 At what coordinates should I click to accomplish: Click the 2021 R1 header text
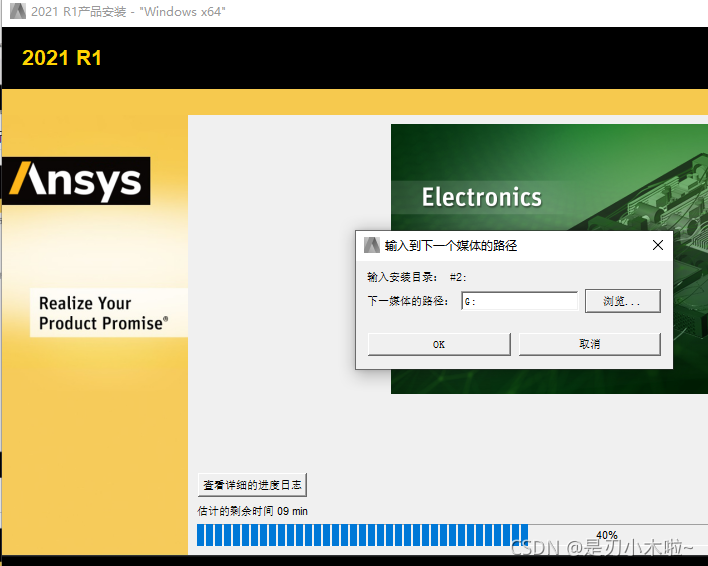(62, 58)
